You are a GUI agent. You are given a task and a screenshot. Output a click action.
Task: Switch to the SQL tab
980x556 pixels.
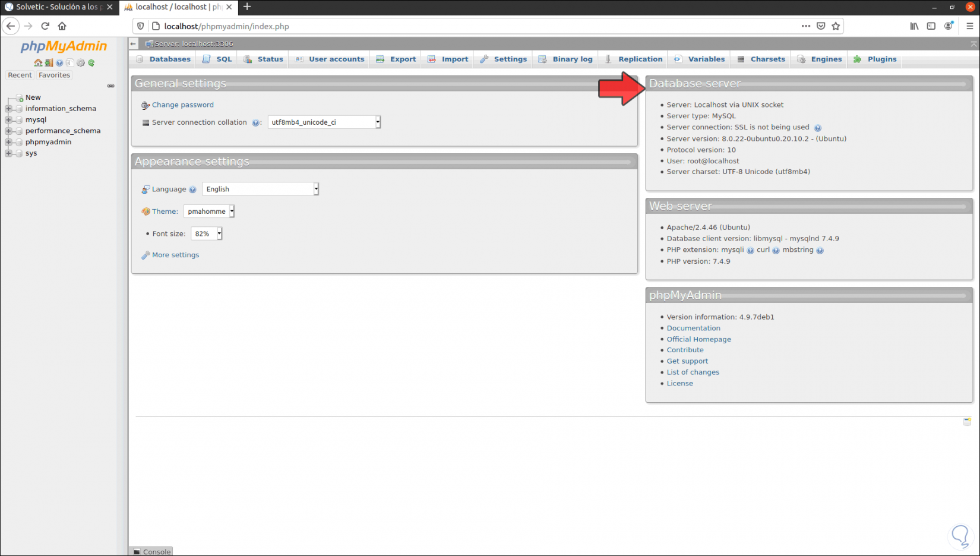point(217,59)
